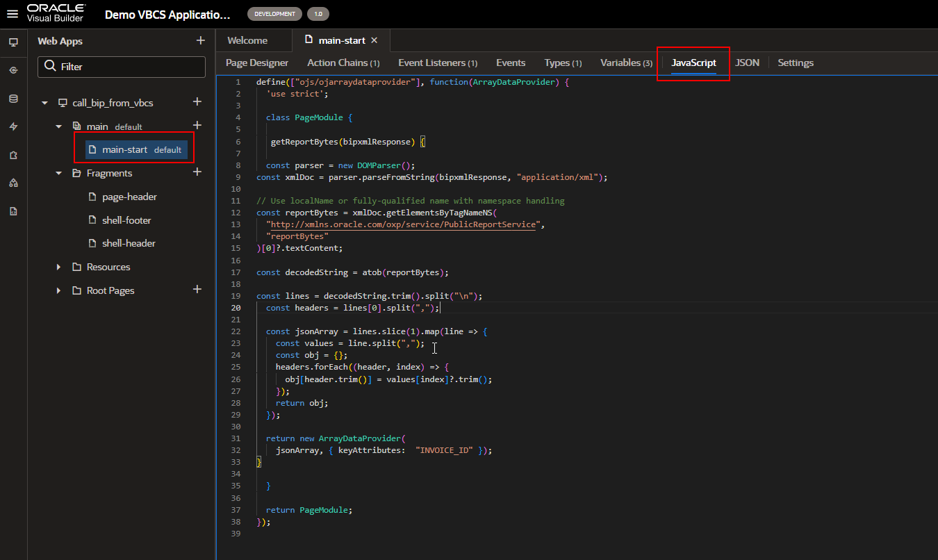The width and height of the screenshot is (938, 560).
Task: Add a new fragment with plus
Action: tap(197, 172)
